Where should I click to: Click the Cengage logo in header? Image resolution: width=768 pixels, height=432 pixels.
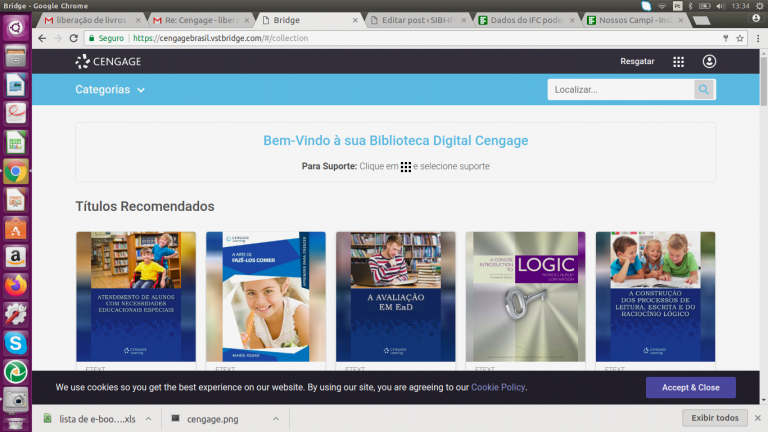click(108, 62)
